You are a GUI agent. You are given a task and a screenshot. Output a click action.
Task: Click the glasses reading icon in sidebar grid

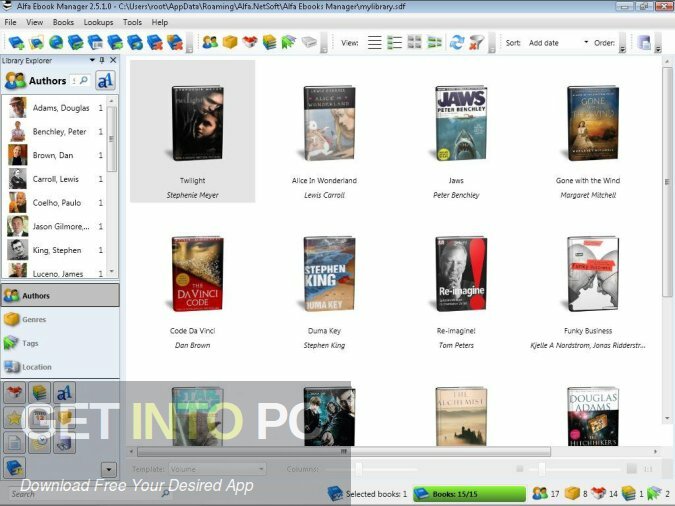(x=65, y=443)
